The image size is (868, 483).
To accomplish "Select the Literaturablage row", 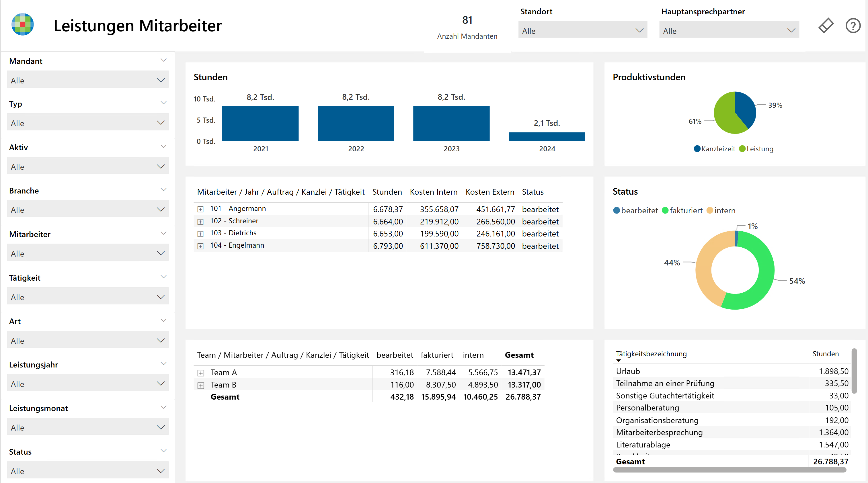I will pyautogui.click(x=732, y=445).
